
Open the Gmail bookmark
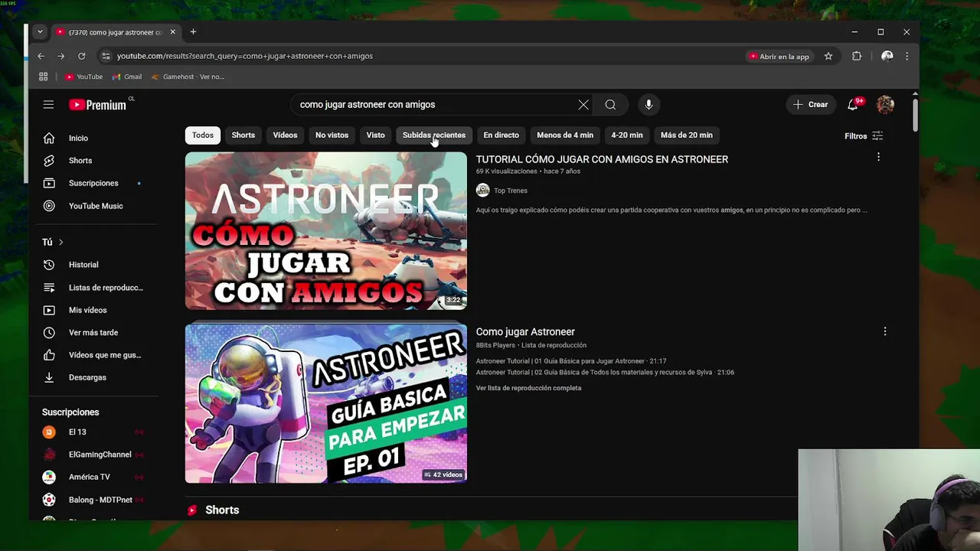pyautogui.click(x=127, y=77)
